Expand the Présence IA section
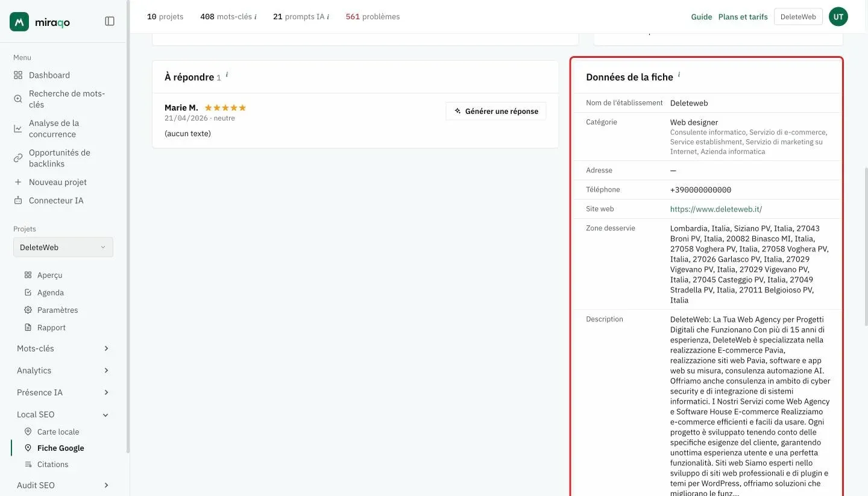 coord(63,392)
